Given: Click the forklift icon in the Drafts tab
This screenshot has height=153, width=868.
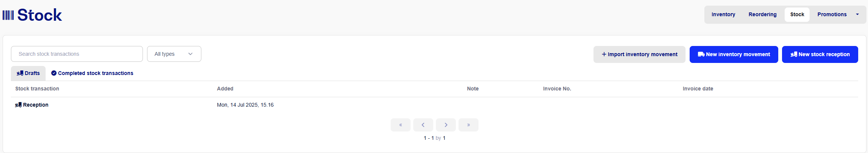Looking at the screenshot, I should click(20, 73).
